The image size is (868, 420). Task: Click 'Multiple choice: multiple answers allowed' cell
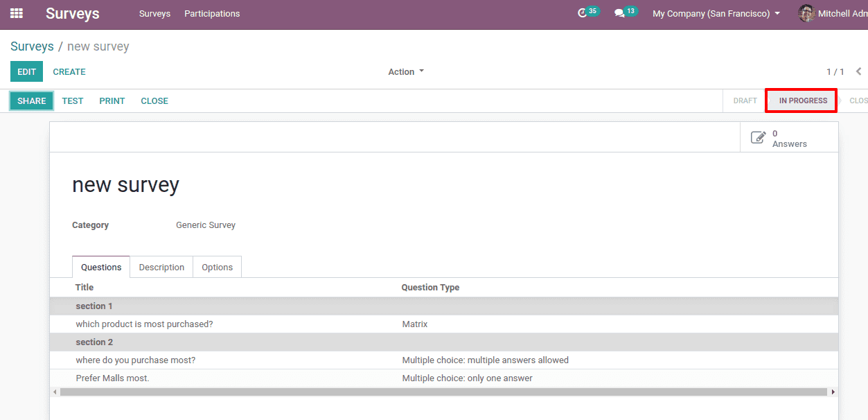[486, 360]
